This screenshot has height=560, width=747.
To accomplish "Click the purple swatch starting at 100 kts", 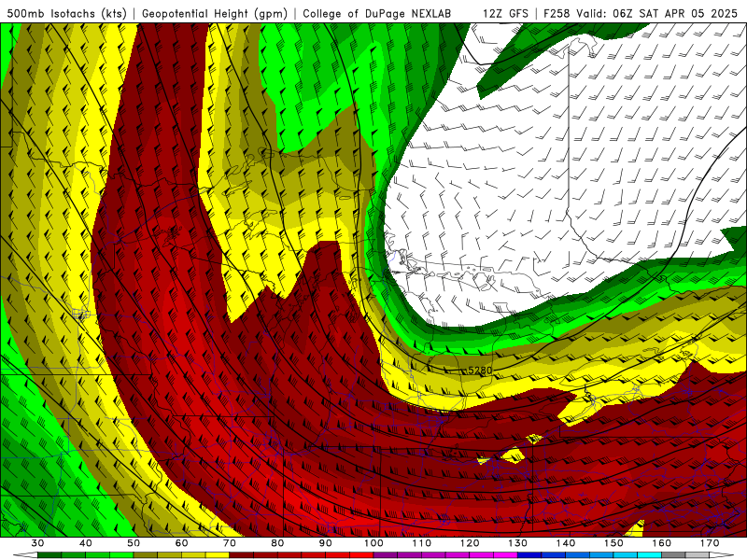I will pos(386,555).
